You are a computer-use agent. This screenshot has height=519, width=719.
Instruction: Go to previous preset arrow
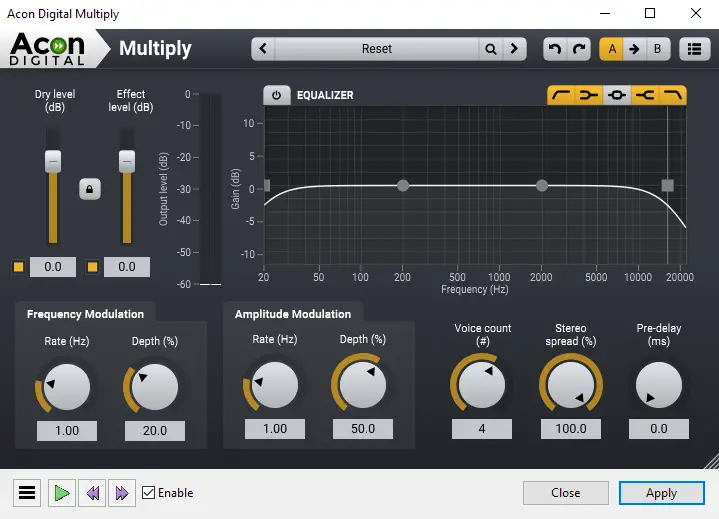pos(263,49)
